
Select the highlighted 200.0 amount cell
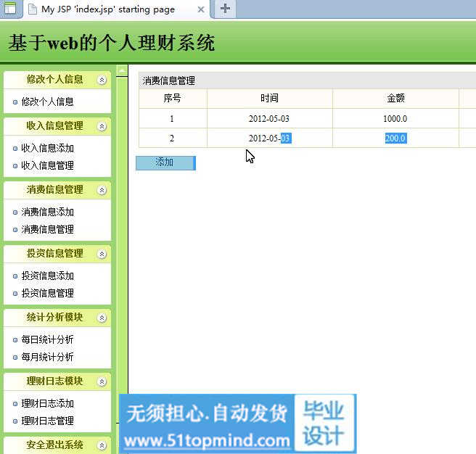(x=395, y=138)
